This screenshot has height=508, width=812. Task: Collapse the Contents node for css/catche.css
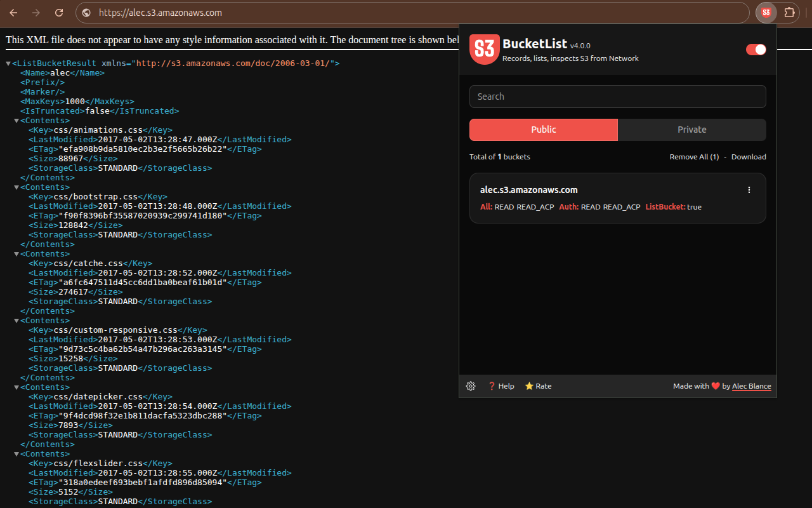tap(16, 254)
